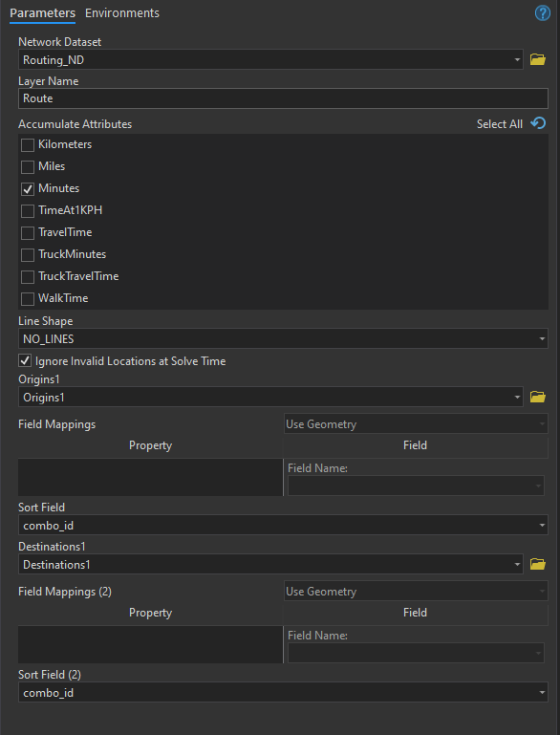This screenshot has width=560, height=735.
Task: Click the reset arrow beside Select All
Action: tap(538, 123)
